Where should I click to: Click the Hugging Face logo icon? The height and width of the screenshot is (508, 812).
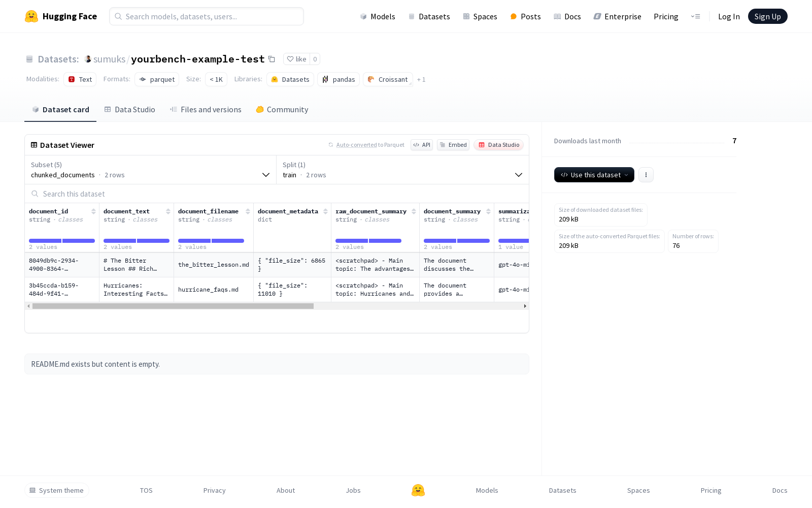point(31,16)
